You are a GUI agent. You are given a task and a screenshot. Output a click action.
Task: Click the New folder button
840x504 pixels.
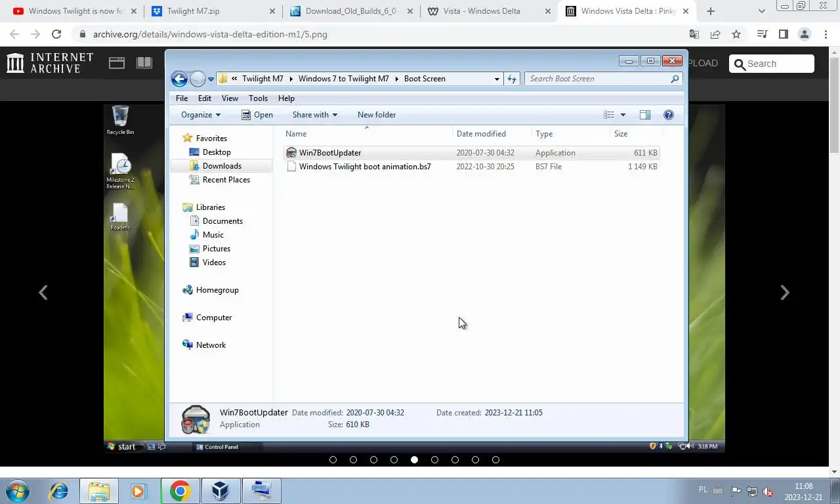[x=377, y=115]
